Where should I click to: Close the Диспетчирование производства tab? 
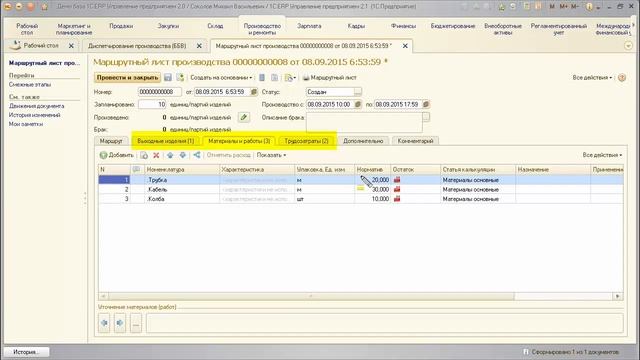[199, 46]
